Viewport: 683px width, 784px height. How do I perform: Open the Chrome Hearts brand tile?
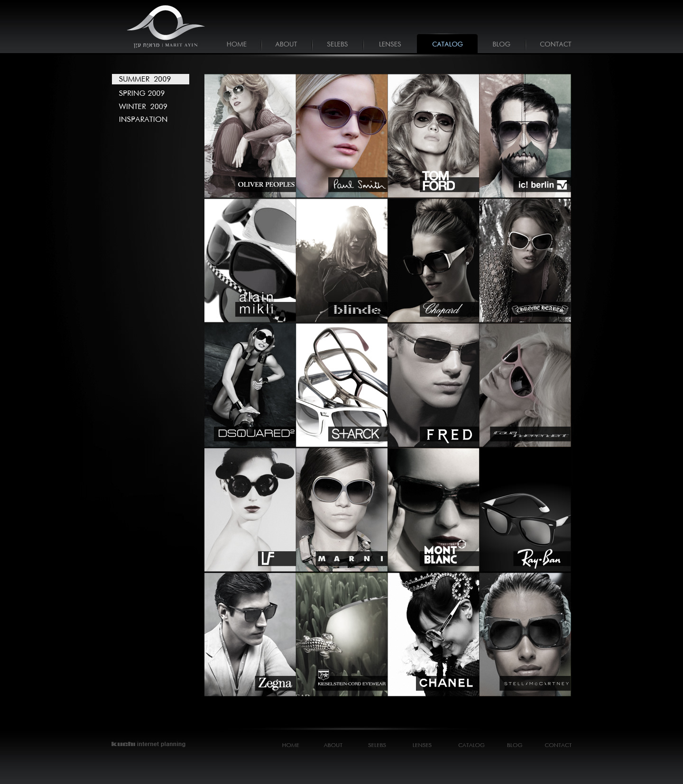[x=525, y=260]
